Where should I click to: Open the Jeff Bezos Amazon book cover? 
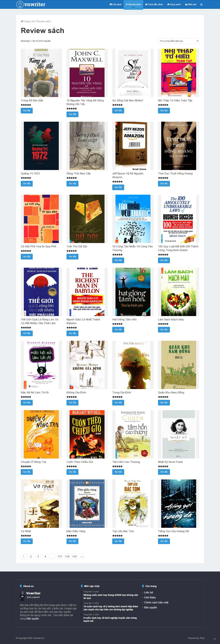point(133,146)
